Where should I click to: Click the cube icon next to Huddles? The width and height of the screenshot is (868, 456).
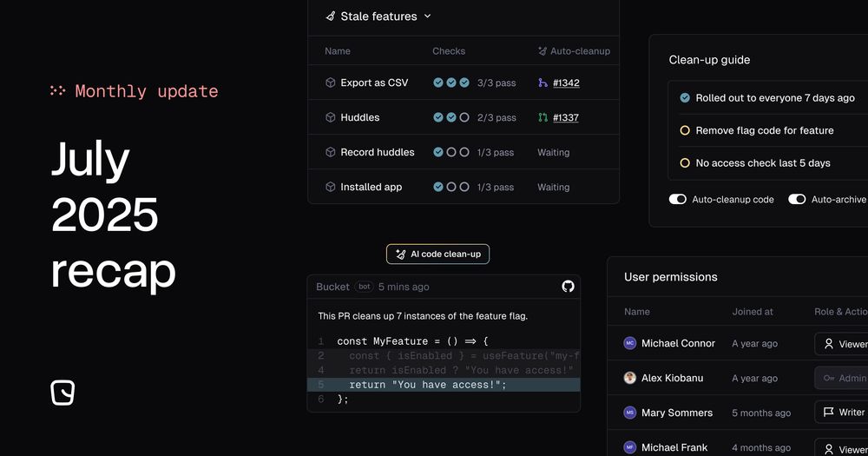[330, 117]
